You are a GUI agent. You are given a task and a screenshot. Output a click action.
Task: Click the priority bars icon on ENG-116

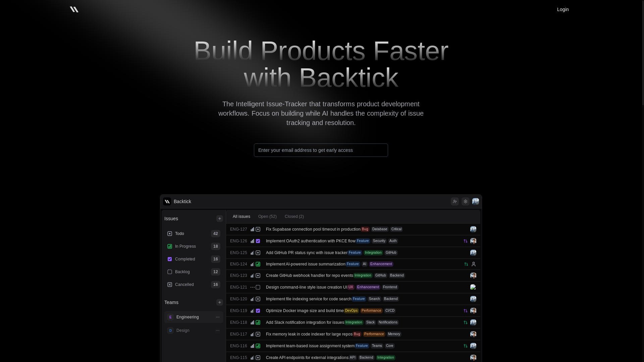point(252,346)
